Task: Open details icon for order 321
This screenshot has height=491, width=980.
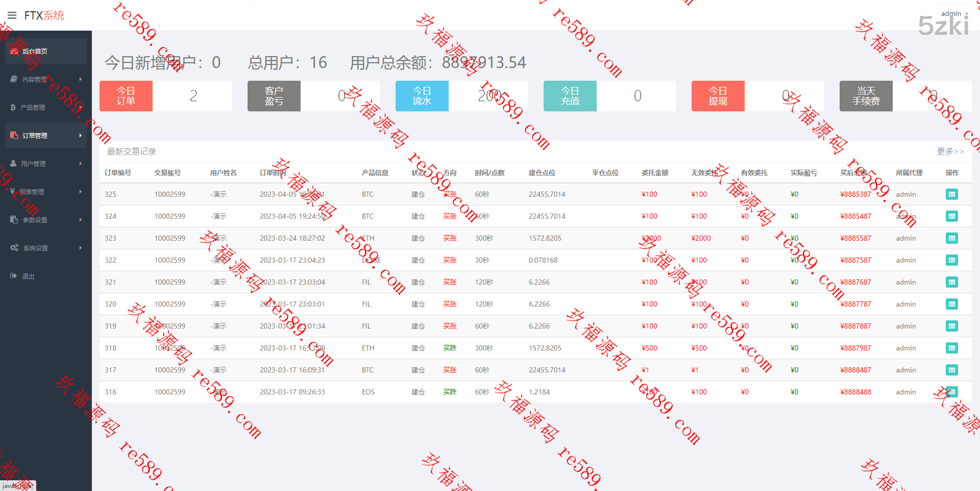Action: (951, 282)
